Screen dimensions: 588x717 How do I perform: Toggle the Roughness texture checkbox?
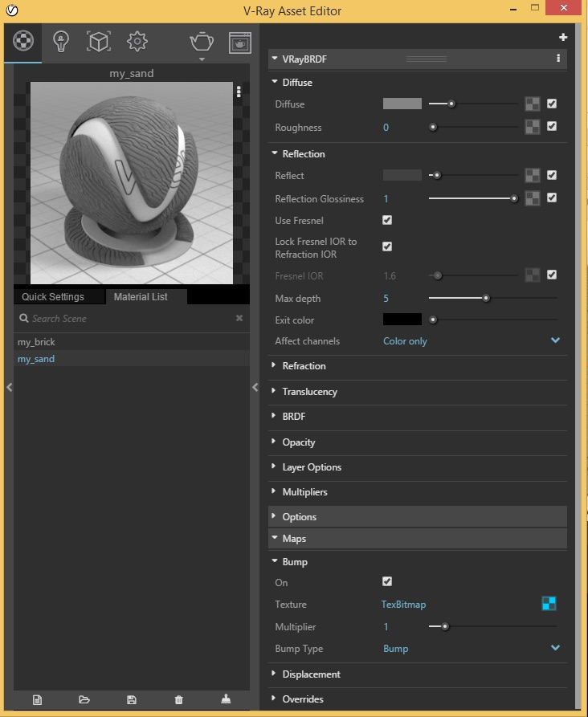(552, 126)
